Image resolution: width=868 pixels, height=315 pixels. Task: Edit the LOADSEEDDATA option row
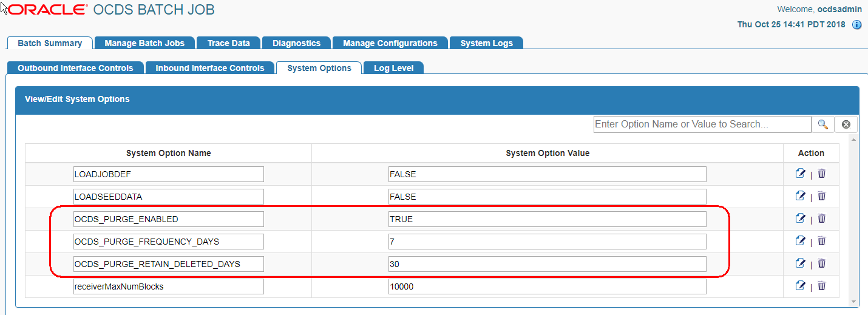[x=800, y=196]
